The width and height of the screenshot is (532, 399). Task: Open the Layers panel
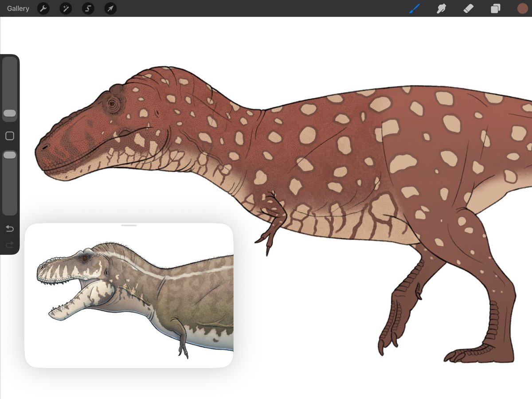pyautogui.click(x=495, y=8)
